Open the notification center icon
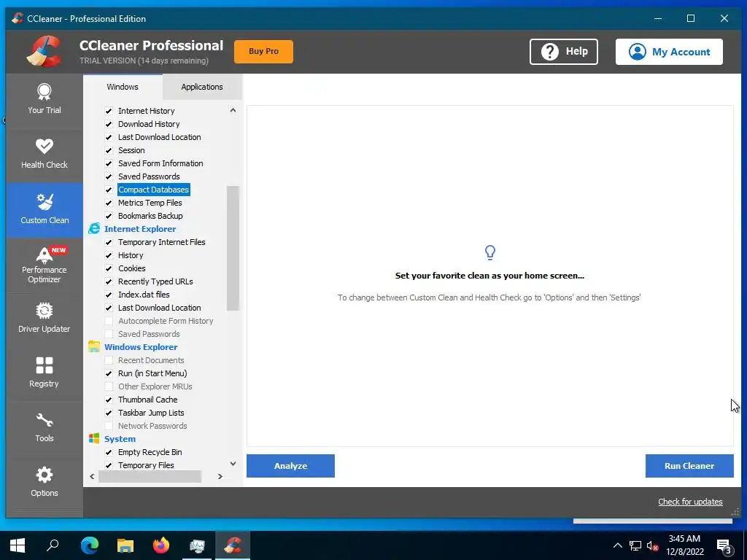 point(724,545)
